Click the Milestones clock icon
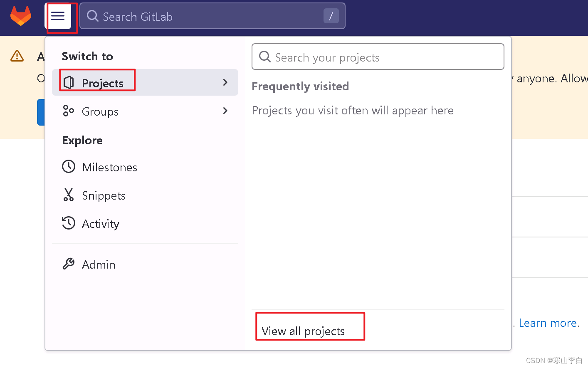This screenshot has height=368, width=588. point(69,166)
